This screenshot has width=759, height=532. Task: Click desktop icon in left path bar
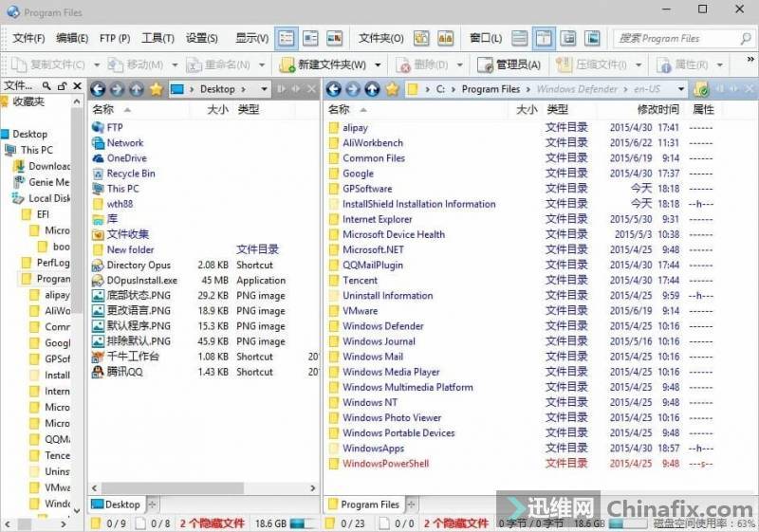[x=177, y=89]
